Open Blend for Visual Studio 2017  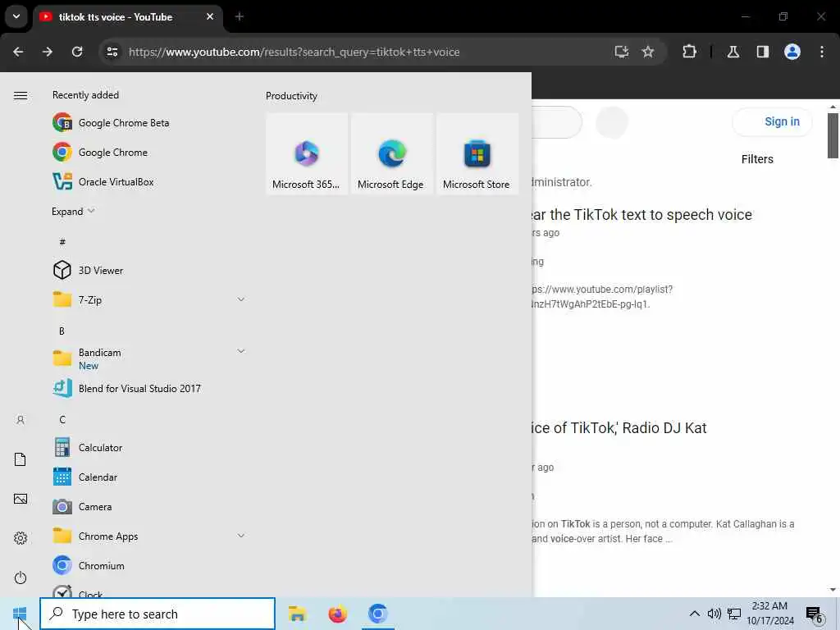coord(149,388)
